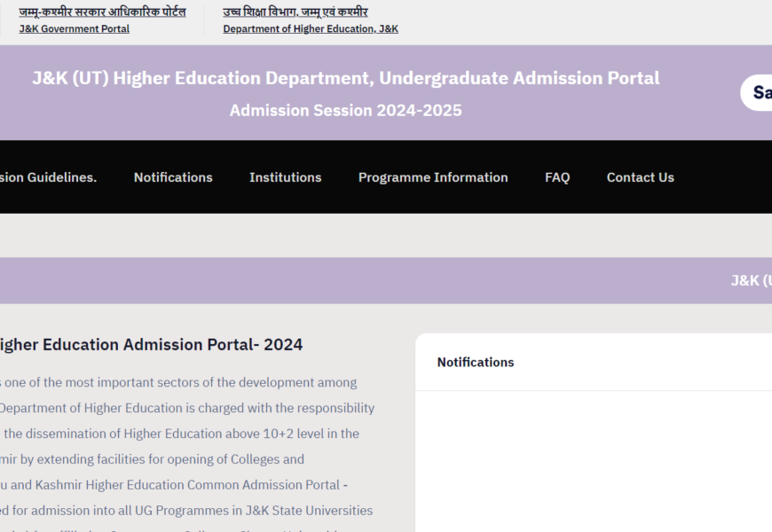This screenshot has height=532, width=772.
Task: Open the Institutions menu item
Action: pos(285,177)
